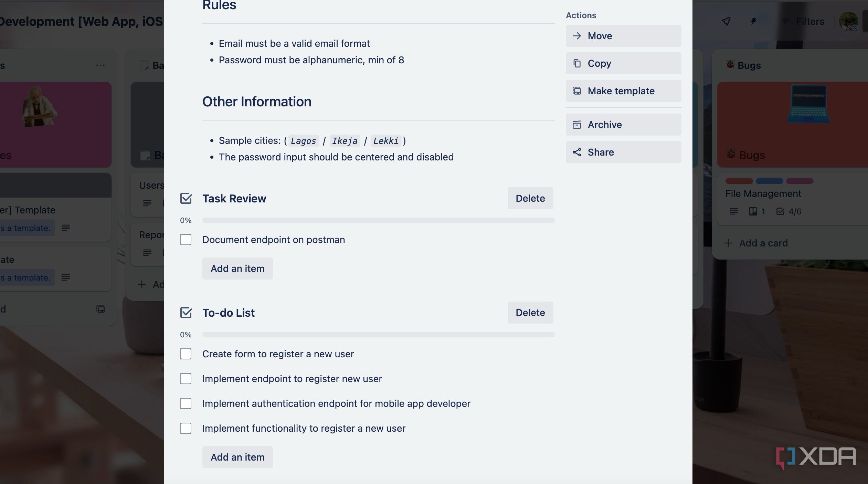
Task: Check 'Implement functionality to register a new user'
Action: point(186,428)
